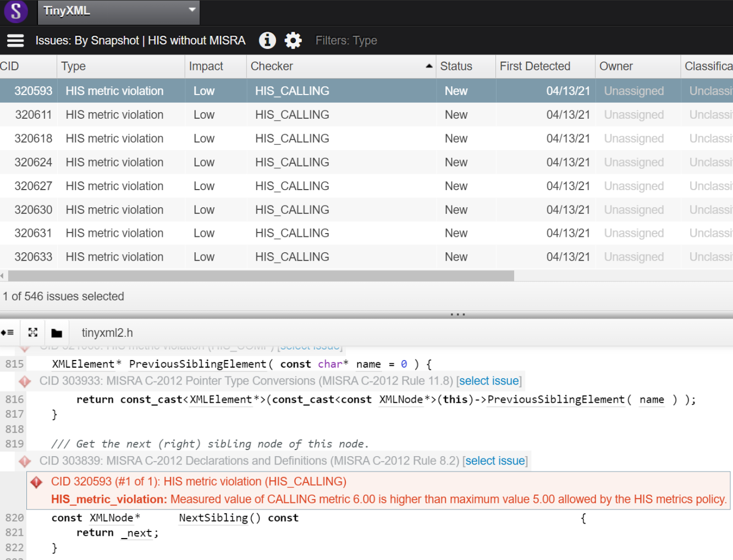Select issue row CID 320593

(x=366, y=91)
